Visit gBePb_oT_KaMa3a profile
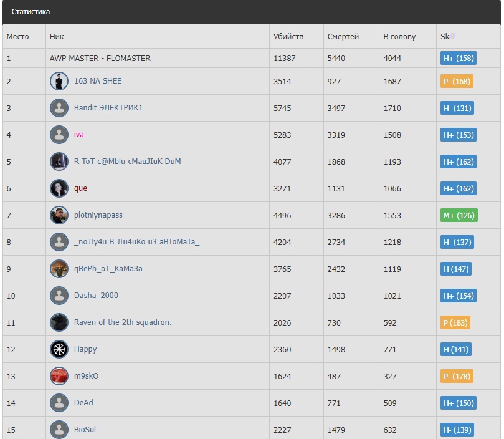This screenshot has height=439, width=504. (108, 268)
